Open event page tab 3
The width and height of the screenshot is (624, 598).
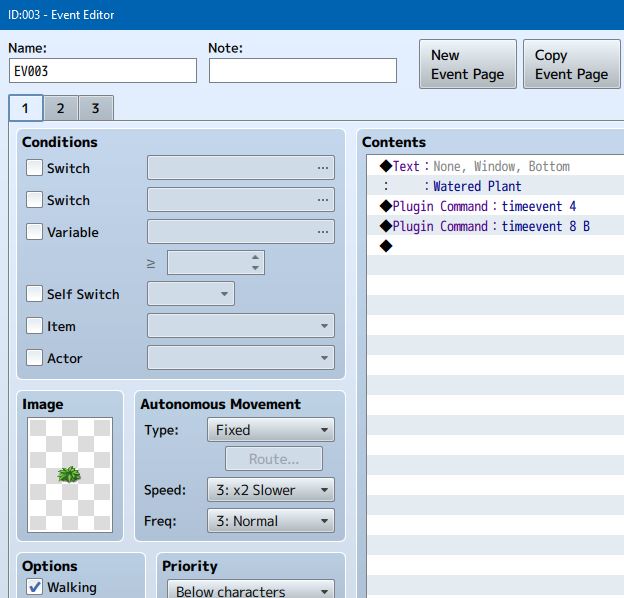click(95, 108)
